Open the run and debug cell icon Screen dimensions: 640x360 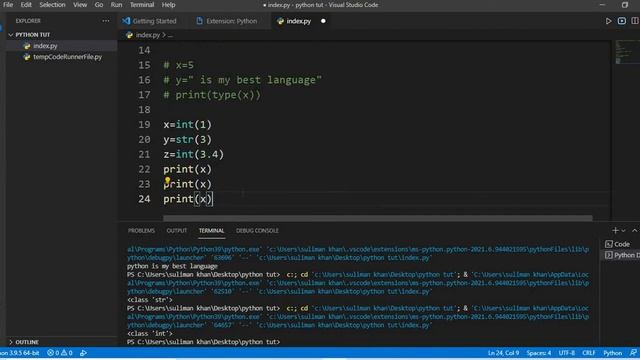click(x=622, y=21)
